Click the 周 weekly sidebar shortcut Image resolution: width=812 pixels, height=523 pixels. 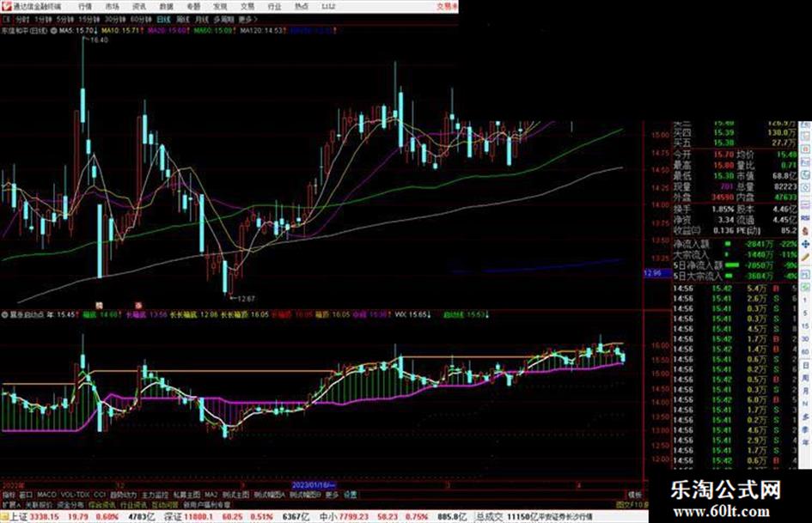805,379
